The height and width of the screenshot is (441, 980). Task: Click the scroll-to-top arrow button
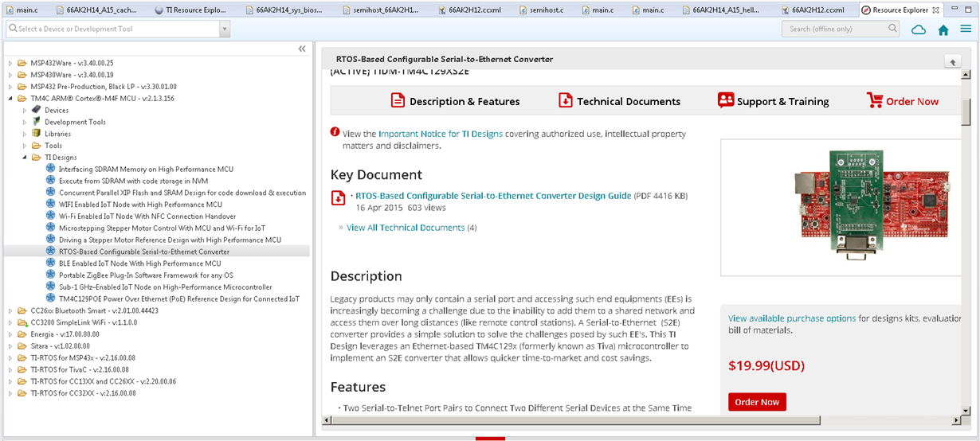pos(952,61)
